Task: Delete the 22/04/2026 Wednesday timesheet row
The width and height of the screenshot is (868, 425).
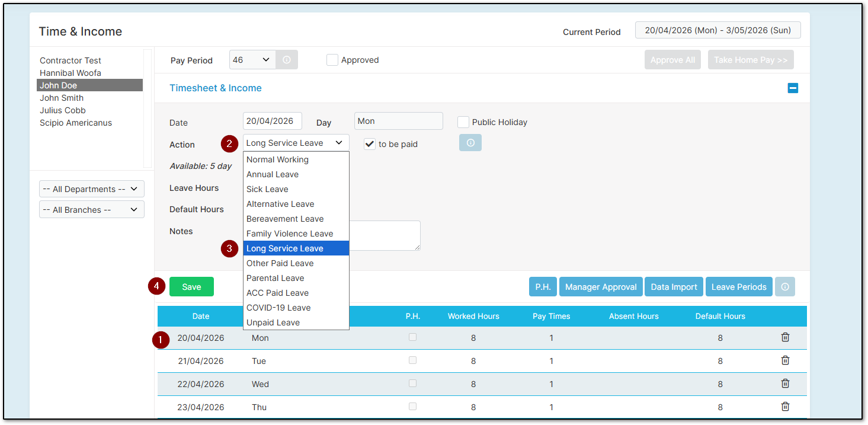Action: click(x=785, y=384)
